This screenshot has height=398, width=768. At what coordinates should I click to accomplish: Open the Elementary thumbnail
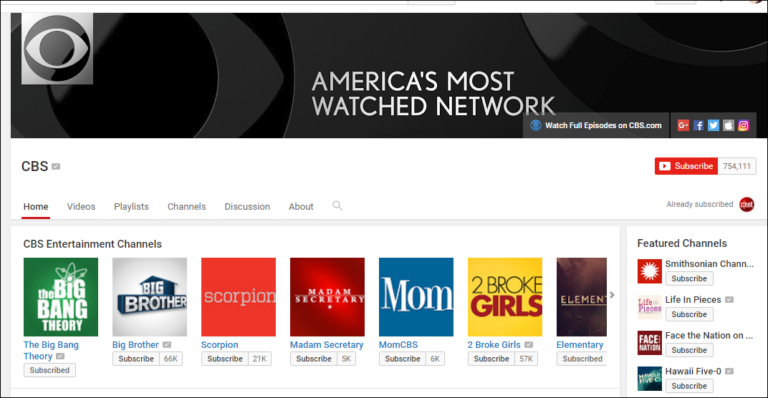click(581, 297)
